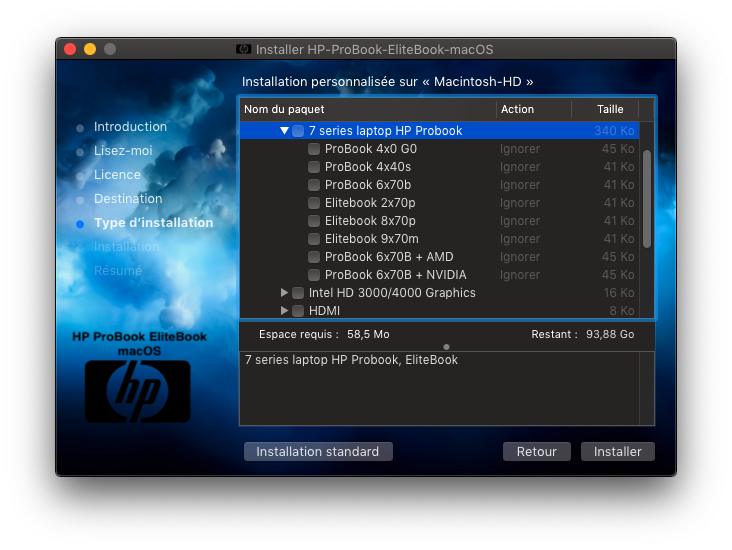Image resolution: width=732 pixels, height=550 pixels.
Task: Close the installer with the red button
Action: click(x=70, y=49)
